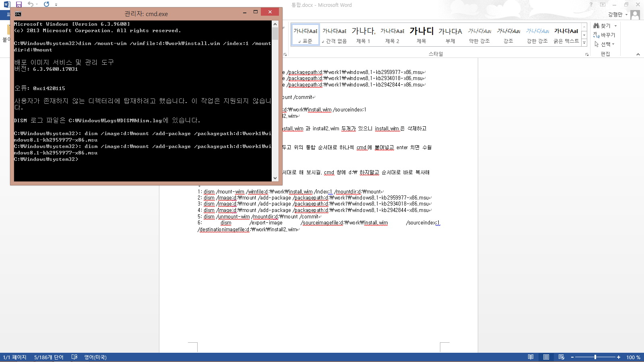Click the user account avatar picture
The height and width of the screenshot is (362, 644).
635,14
